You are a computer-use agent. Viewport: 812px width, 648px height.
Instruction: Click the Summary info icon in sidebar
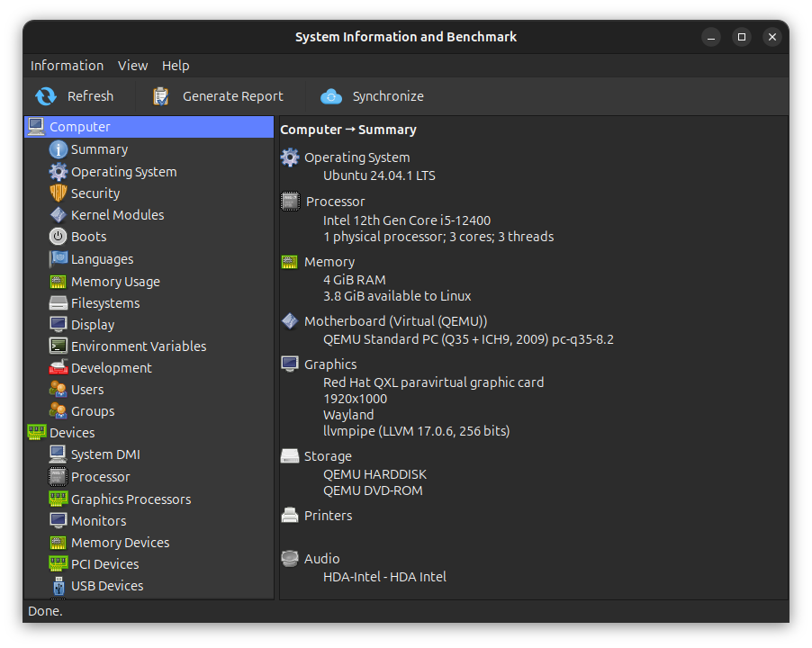[x=58, y=149]
